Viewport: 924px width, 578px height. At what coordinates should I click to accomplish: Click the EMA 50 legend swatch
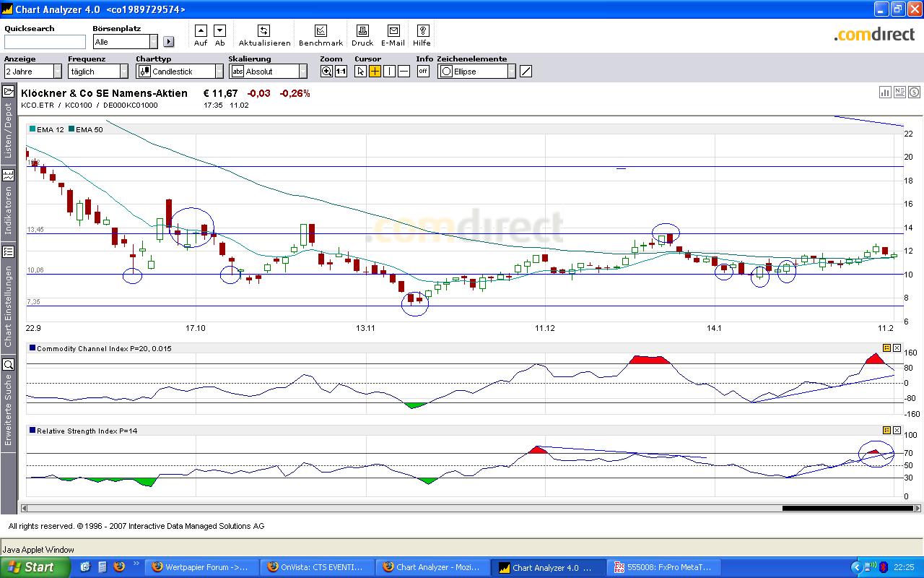71,129
